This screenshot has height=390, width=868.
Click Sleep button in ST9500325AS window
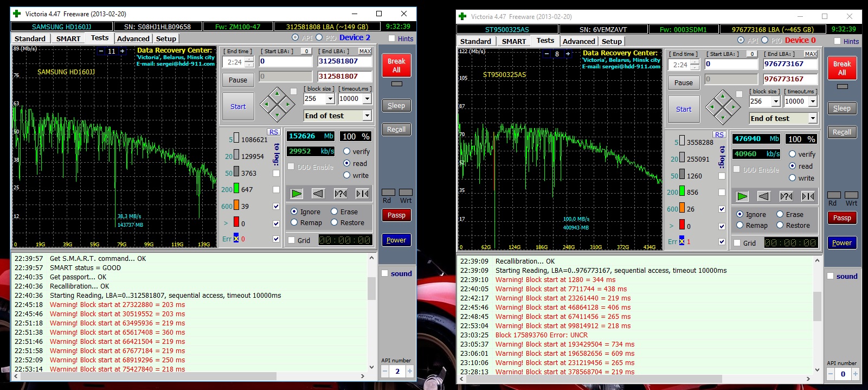[842, 108]
